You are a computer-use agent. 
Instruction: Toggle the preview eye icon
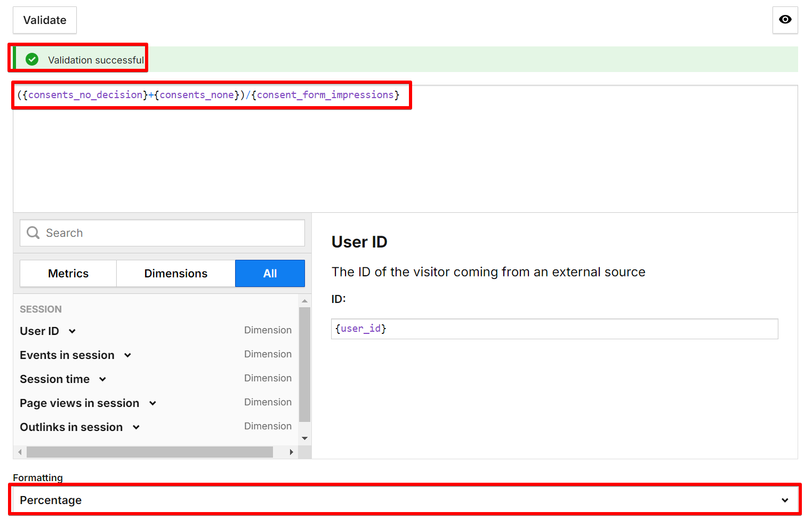click(785, 20)
